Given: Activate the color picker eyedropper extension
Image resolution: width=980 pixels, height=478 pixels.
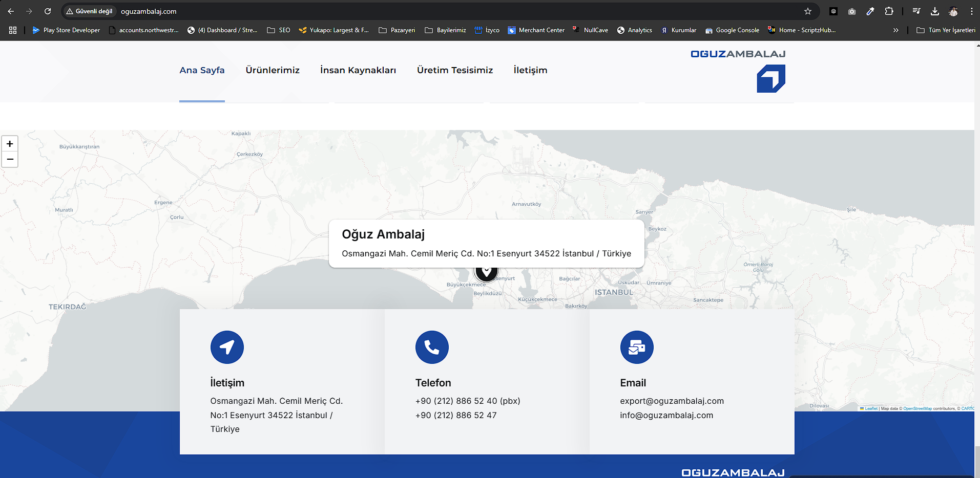Looking at the screenshot, I should click(x=870, y=11).
